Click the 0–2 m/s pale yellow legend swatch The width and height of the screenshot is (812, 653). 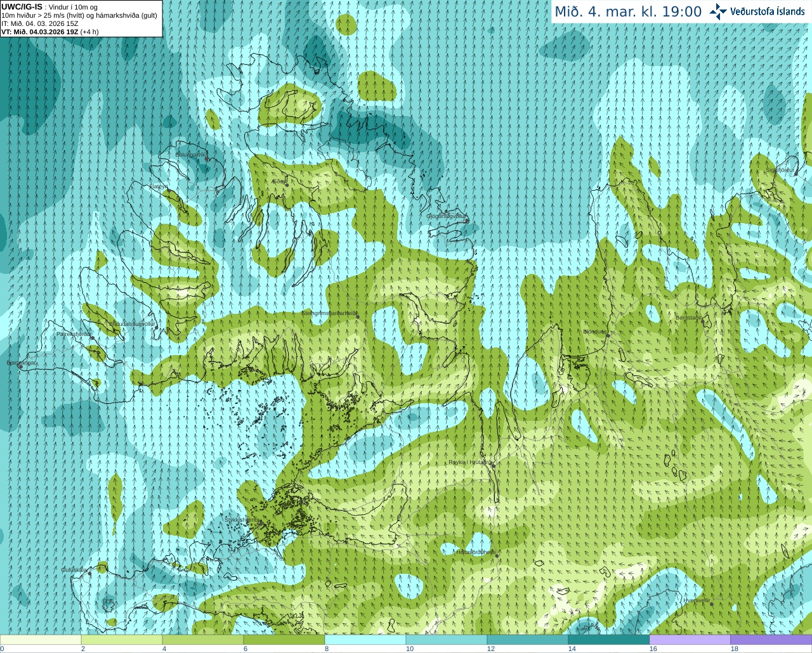(41, 640)
